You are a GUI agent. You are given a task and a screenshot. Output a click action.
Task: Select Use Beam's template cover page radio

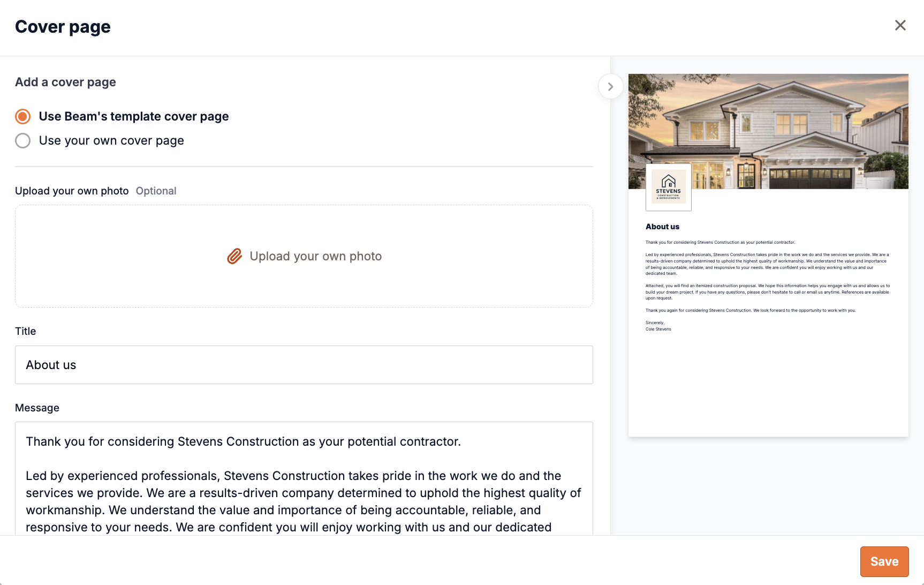pos(22,116)
